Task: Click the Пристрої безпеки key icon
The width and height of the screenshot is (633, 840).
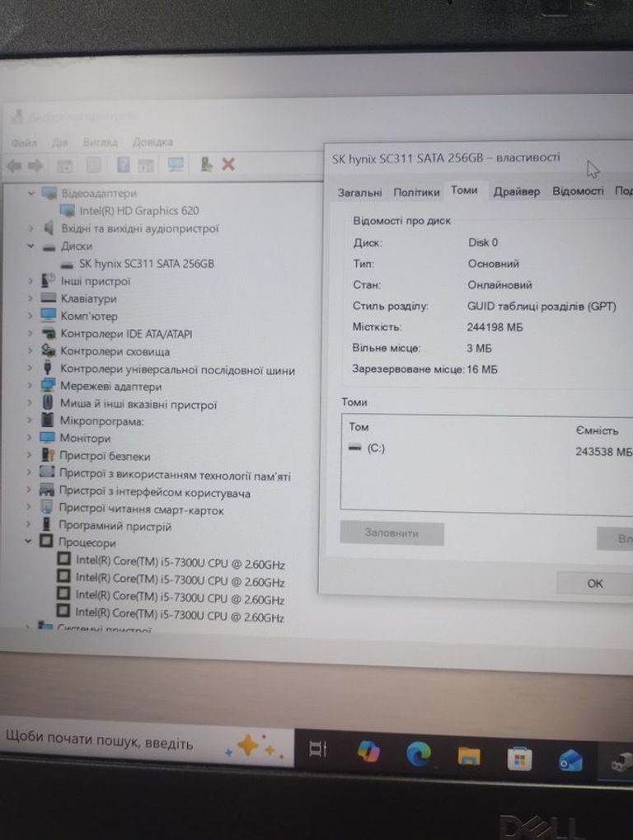Action: click(x=47, y=455)
